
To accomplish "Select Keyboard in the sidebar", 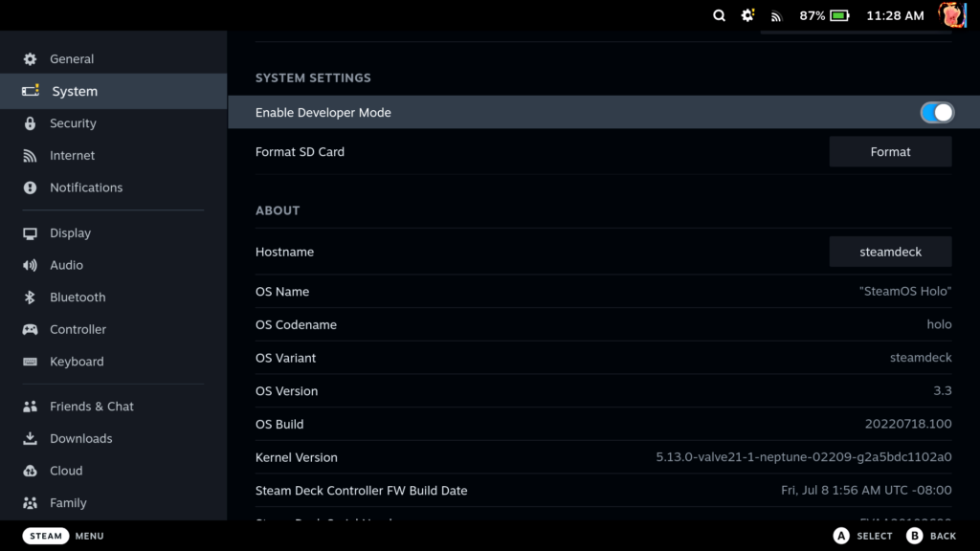I will tap(77, 362).
